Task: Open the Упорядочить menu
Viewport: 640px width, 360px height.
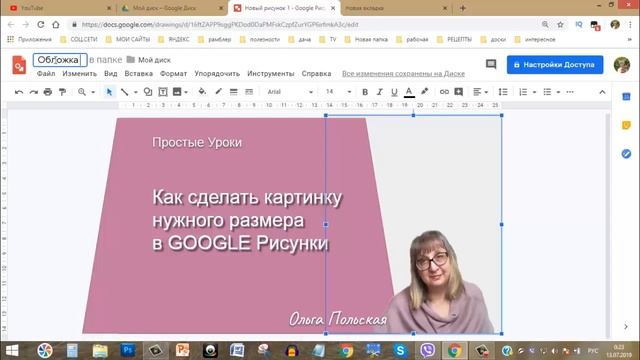Action: (x=217, y=74)
